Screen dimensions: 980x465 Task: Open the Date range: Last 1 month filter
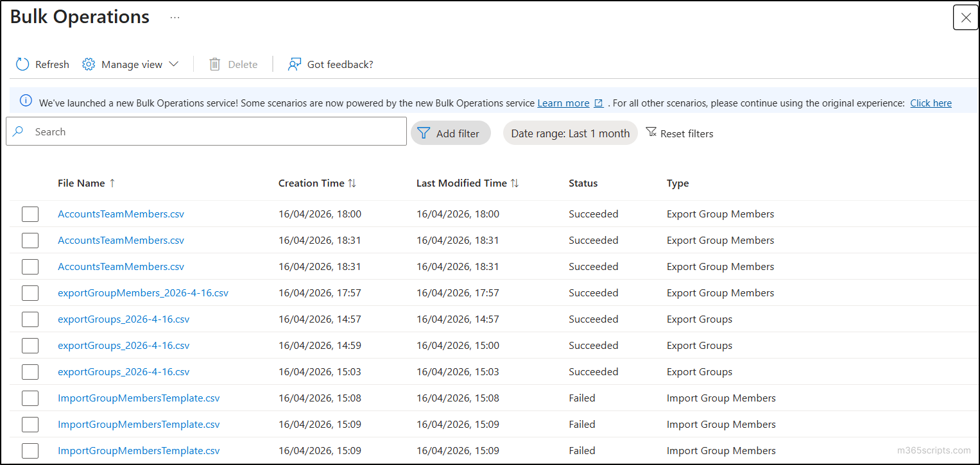pyautogui.click(x=571, y=133)
